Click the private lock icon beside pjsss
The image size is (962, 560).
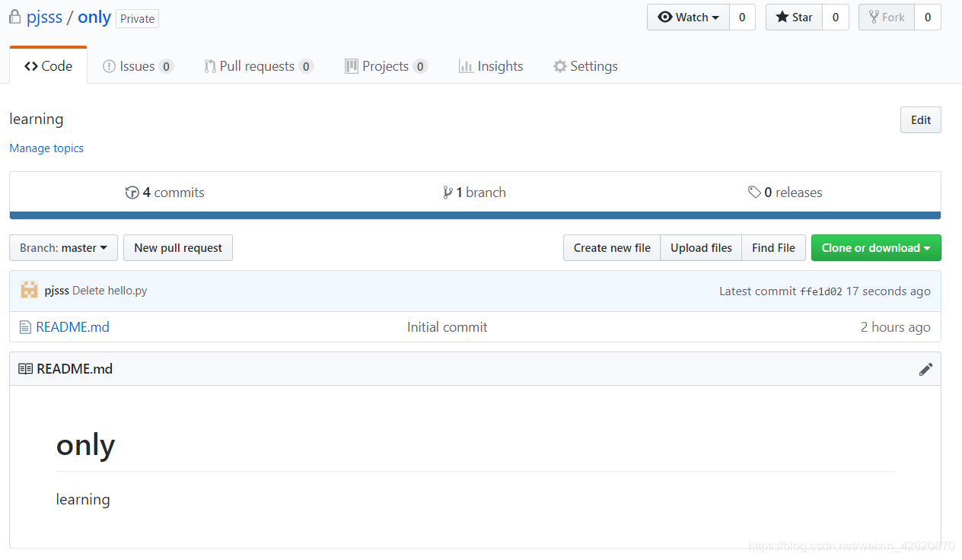click(x=15, y=17)
